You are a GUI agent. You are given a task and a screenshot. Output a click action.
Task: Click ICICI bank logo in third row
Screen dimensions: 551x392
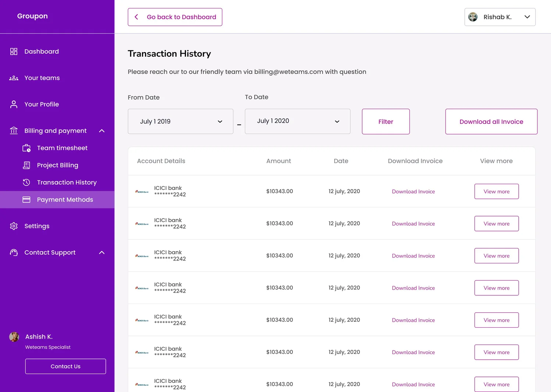142,256
